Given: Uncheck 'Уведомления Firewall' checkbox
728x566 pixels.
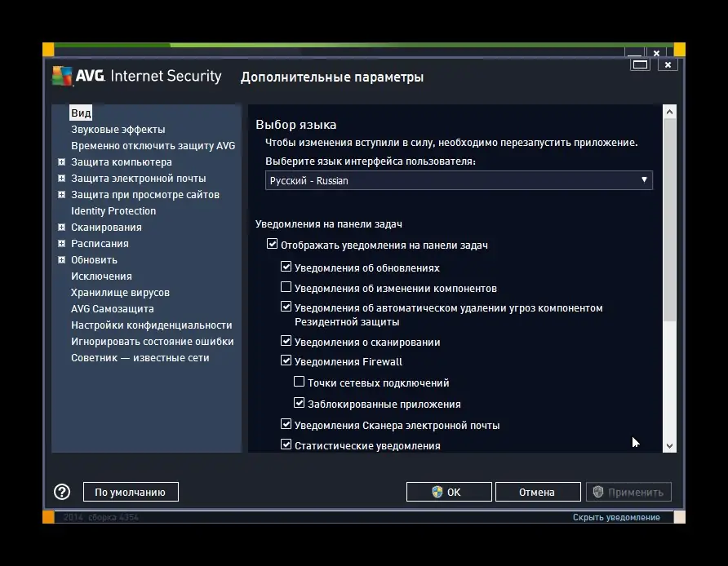Looking at the screenshot, I should click(x=286, y=361).
